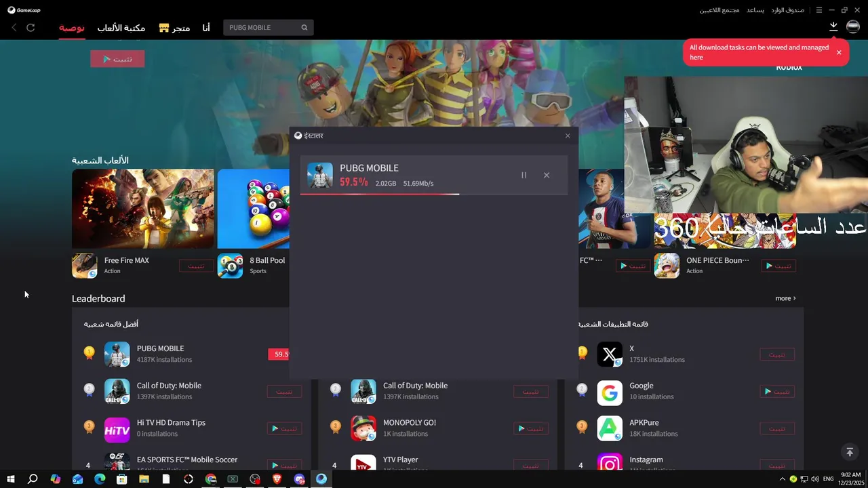This screenshot has width=868, height=488.
Task: Open the user profile avatar
Action: (852, 26)
